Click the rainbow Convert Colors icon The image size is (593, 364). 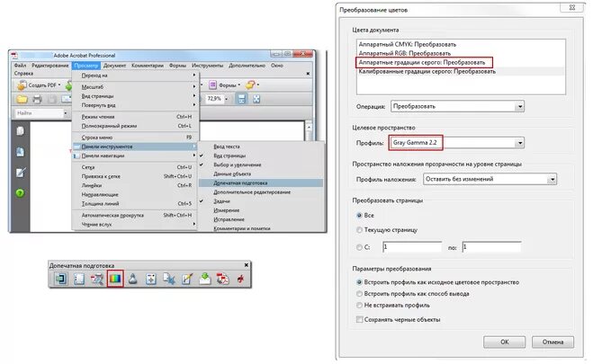[x=115, y=279]
